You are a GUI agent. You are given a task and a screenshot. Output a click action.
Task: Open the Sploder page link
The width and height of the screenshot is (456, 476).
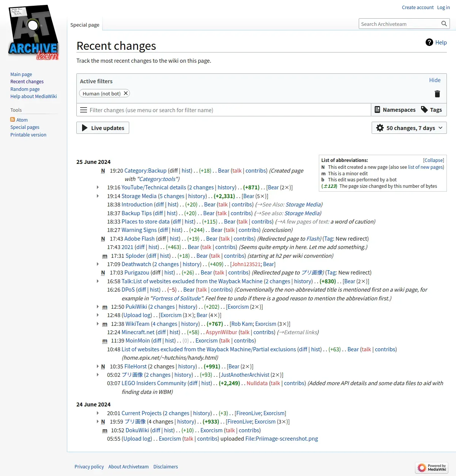(135, 256)
